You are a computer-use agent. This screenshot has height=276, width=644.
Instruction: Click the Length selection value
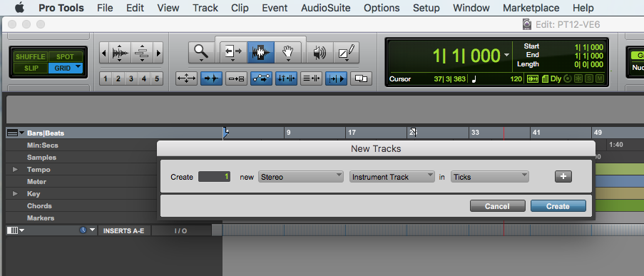coord(589,64)
